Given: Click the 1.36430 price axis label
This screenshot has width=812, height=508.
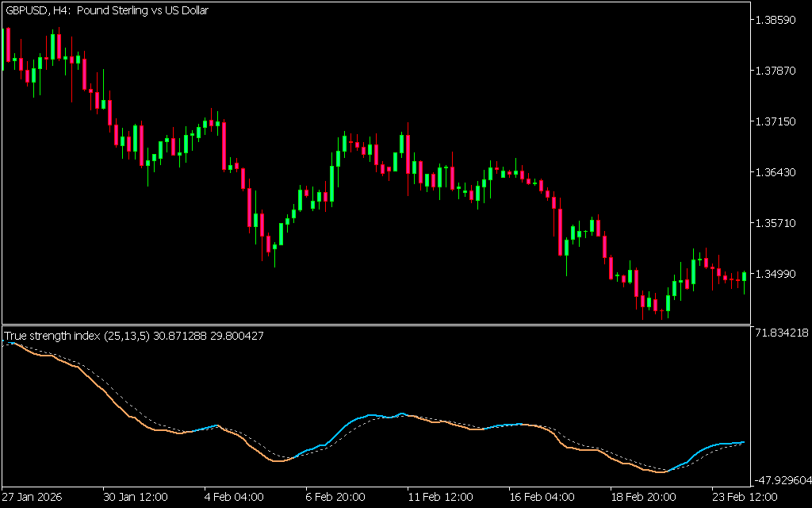Looking at the screenshot, I should [x=776, y=172].
